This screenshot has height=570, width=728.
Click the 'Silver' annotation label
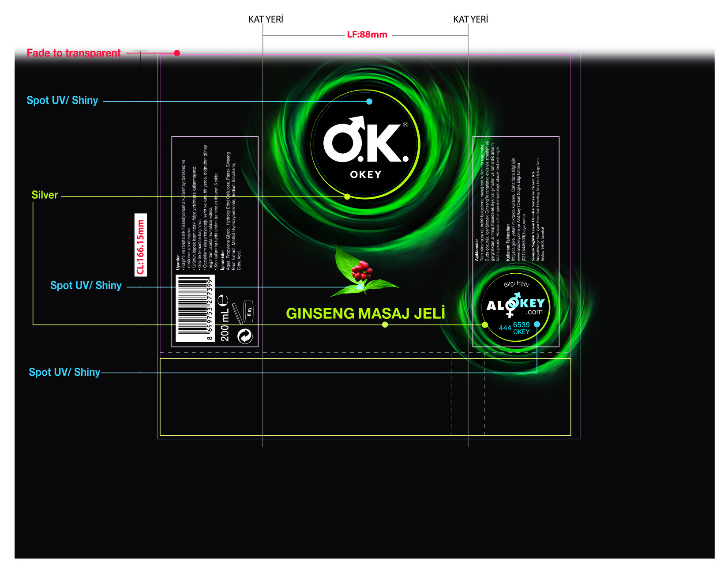click(45, 195)
